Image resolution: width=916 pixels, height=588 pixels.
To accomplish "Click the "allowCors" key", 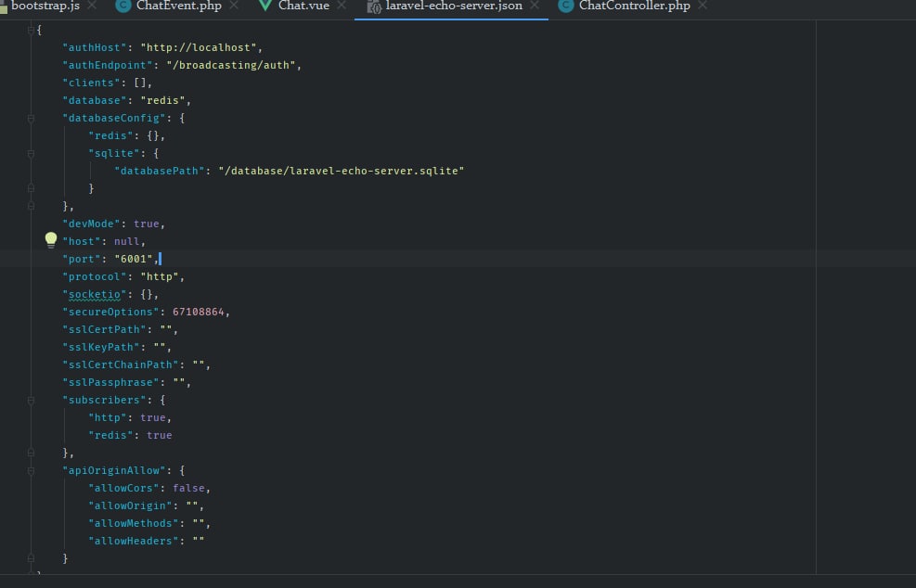I will [x=123, y=488].
